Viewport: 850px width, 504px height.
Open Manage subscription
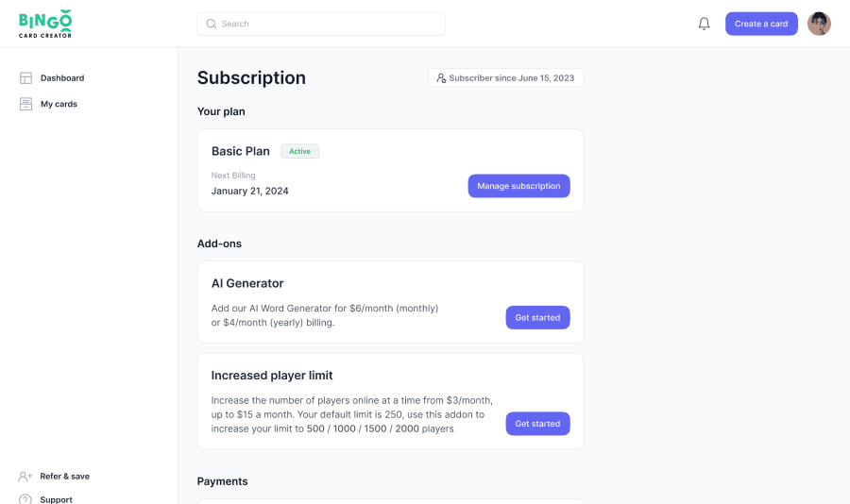(518, 186)
